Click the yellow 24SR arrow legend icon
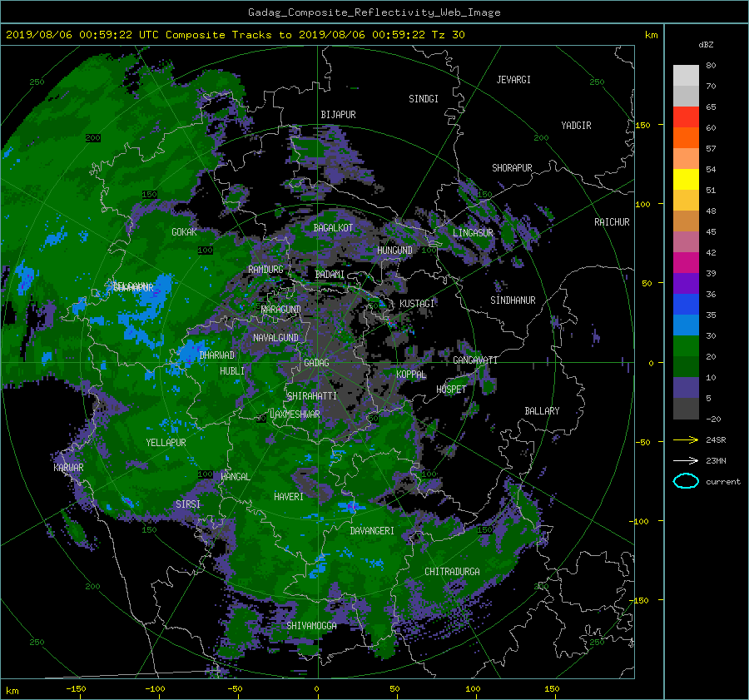749x700 pixels. [x=686, y=439]
